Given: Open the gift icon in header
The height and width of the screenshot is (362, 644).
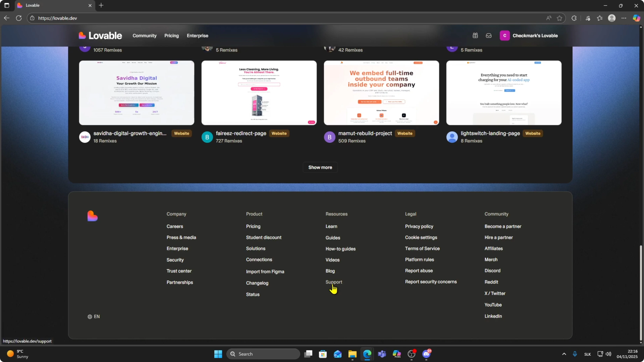Looking at the screenshot, I should coord(475,36).
